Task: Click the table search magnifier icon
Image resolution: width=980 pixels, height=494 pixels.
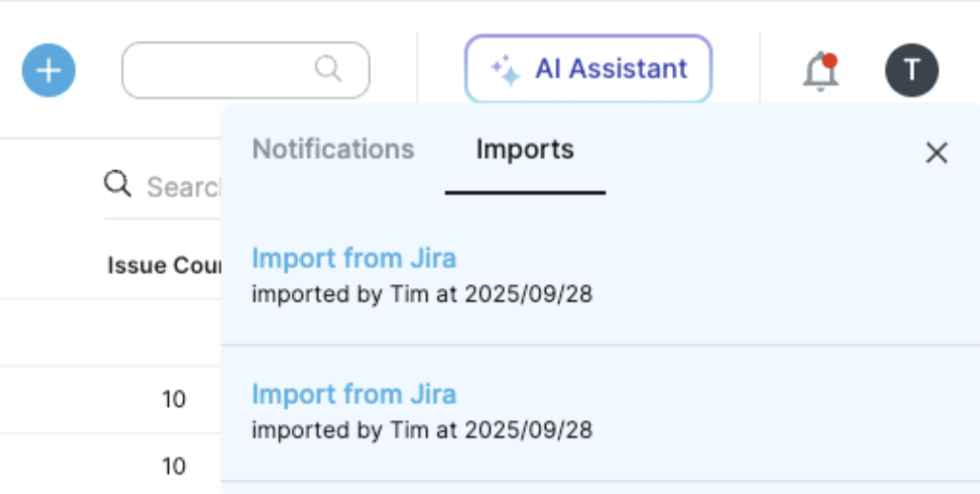Action: coord(118,184)
